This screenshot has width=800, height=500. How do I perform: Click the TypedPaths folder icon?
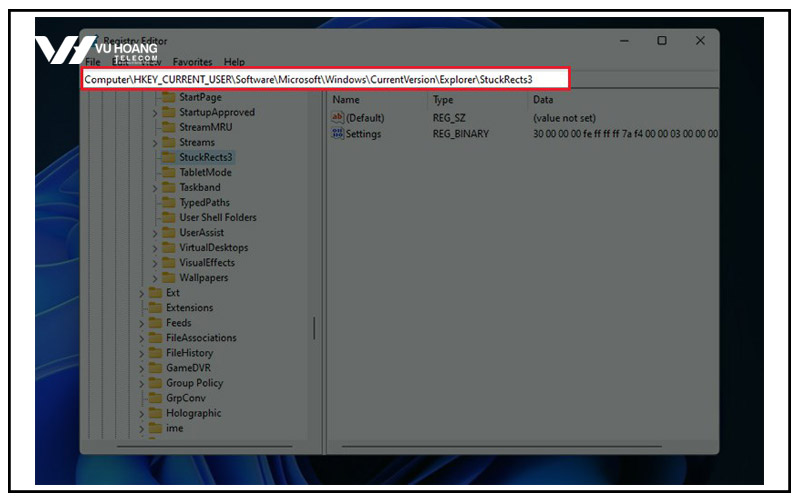(168, 203)
